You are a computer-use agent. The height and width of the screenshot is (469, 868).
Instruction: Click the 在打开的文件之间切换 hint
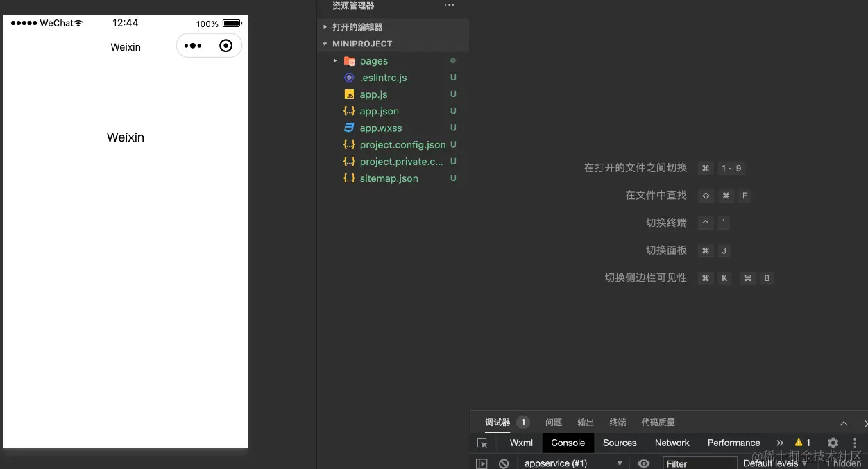pos(636,168)
